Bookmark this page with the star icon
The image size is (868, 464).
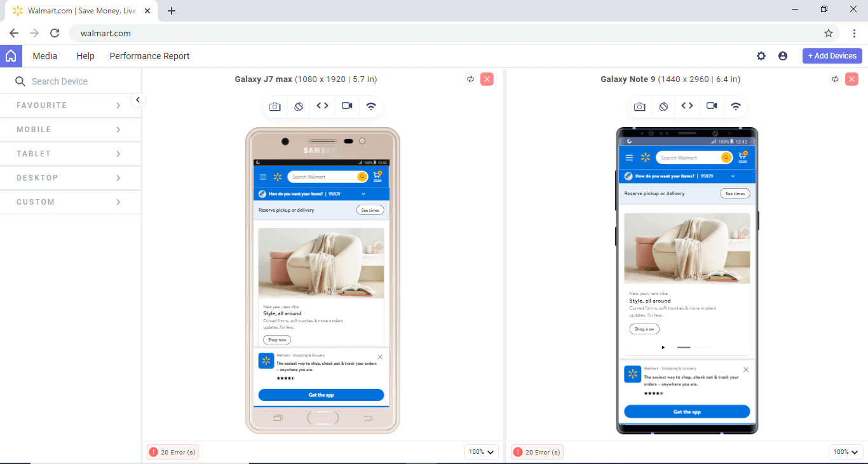point(829,33)
